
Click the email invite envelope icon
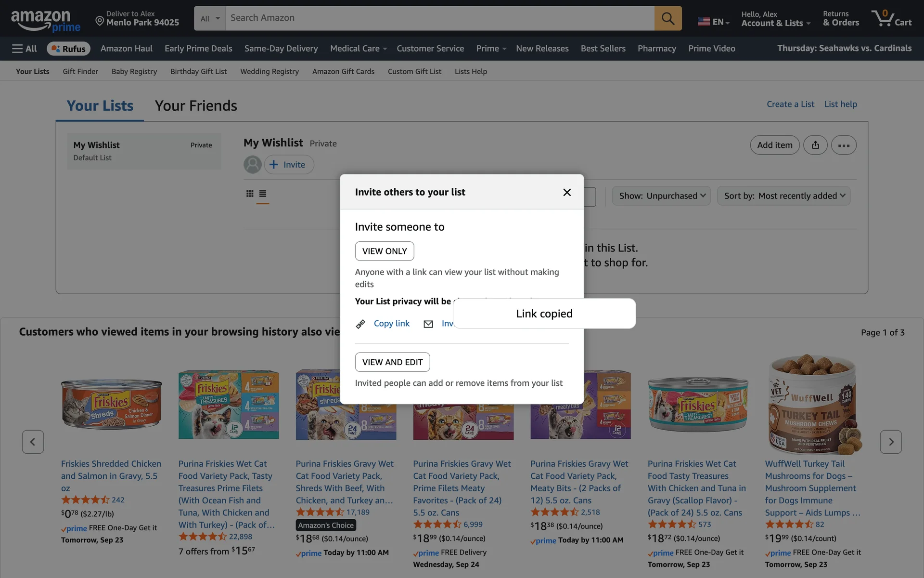tap(428, 324)
